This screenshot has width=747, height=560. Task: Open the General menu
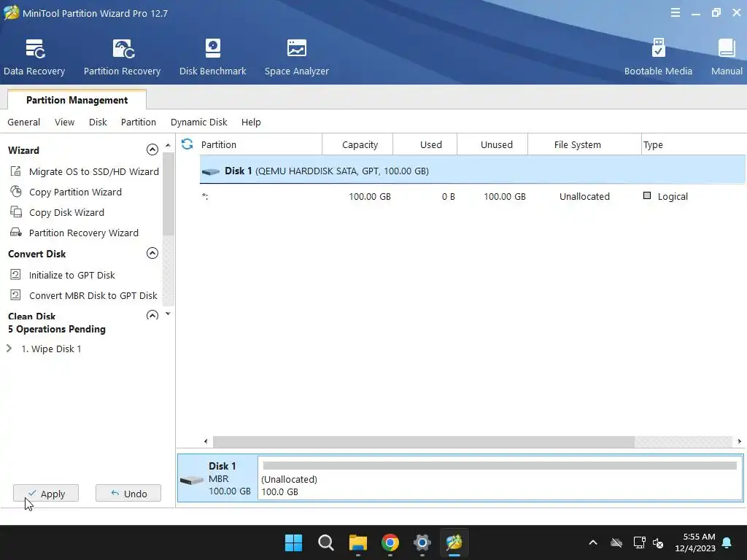click(x=24, y=122)
